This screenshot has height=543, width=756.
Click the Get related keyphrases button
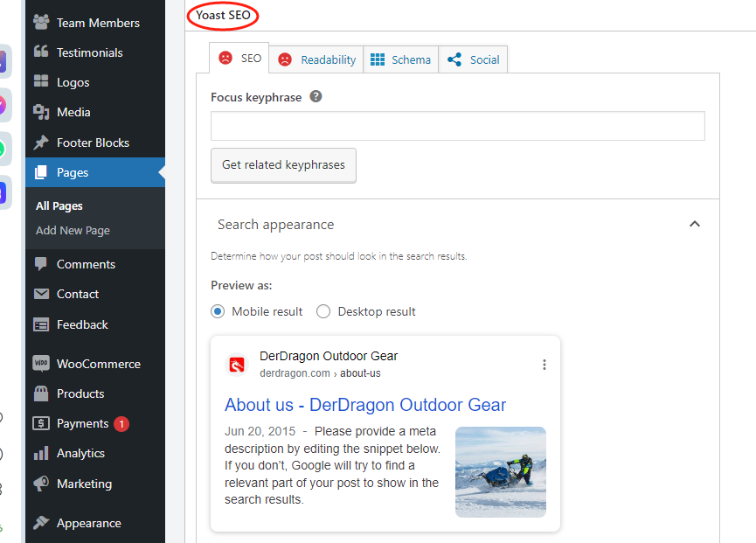point(283,164)
